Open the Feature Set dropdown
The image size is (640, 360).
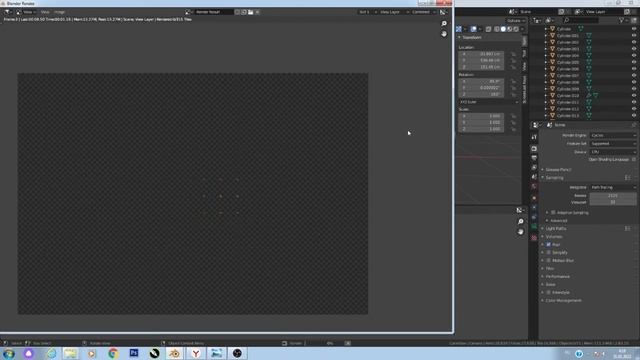coord(613,144)
